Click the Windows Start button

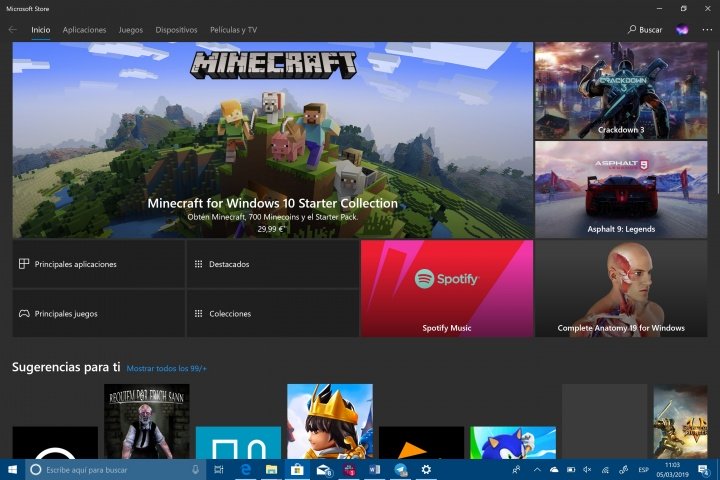[11, 469]
